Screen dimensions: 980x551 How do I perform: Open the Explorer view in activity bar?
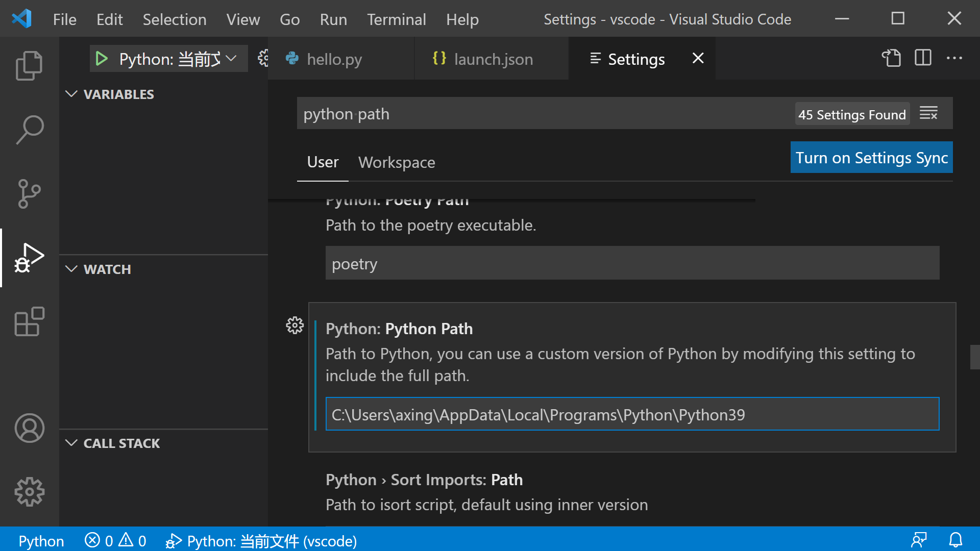point(29,66)
